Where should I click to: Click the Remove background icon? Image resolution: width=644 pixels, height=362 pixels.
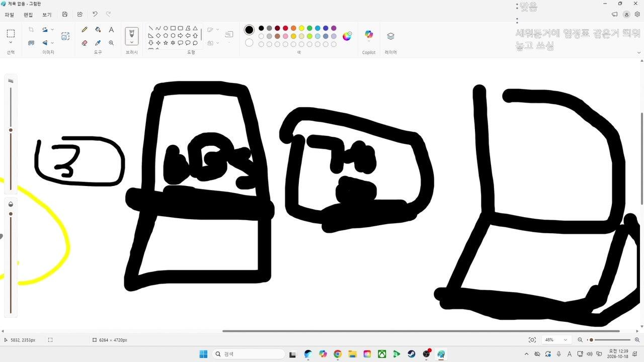pyautogui.click(x=31, y=43)
